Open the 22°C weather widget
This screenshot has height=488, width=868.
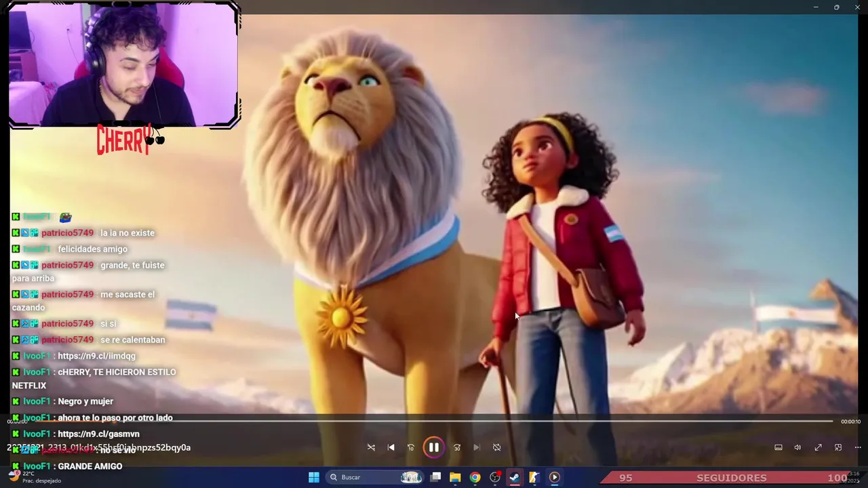pyautogui.click(x=34, y=477)
